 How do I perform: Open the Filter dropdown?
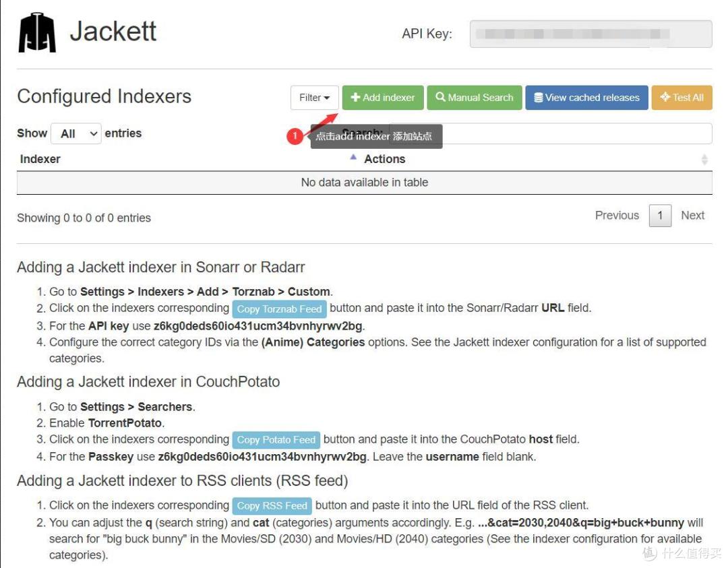(x=313, y=97)
